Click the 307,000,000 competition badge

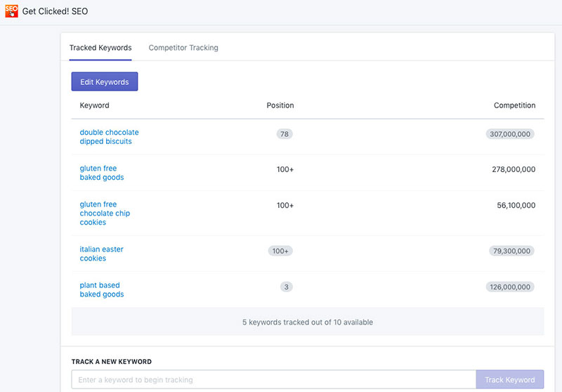click(510, 134)
